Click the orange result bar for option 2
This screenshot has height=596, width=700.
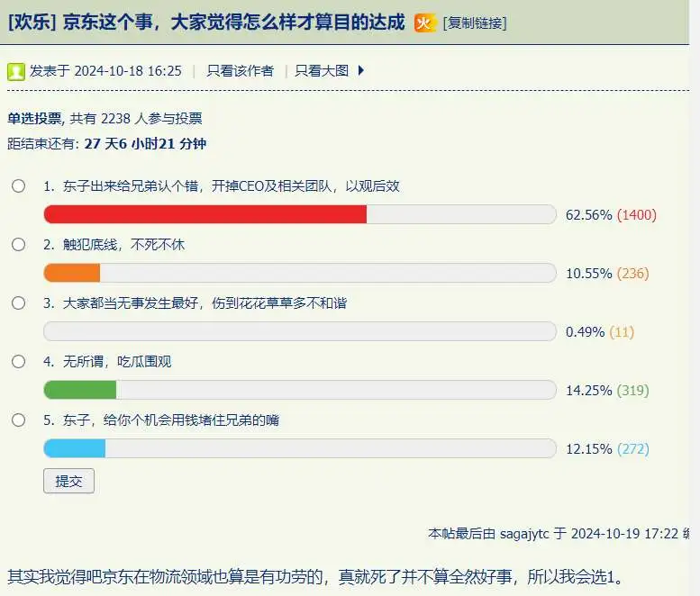[72, 273]
